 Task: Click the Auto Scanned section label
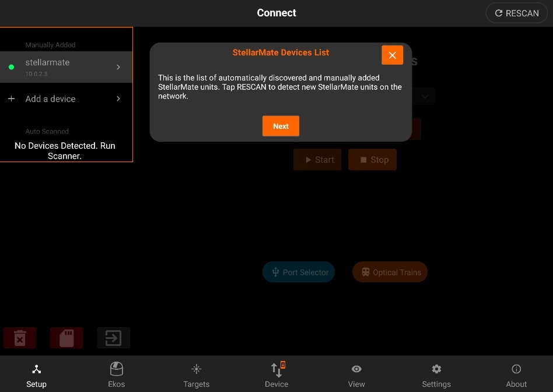47,131
